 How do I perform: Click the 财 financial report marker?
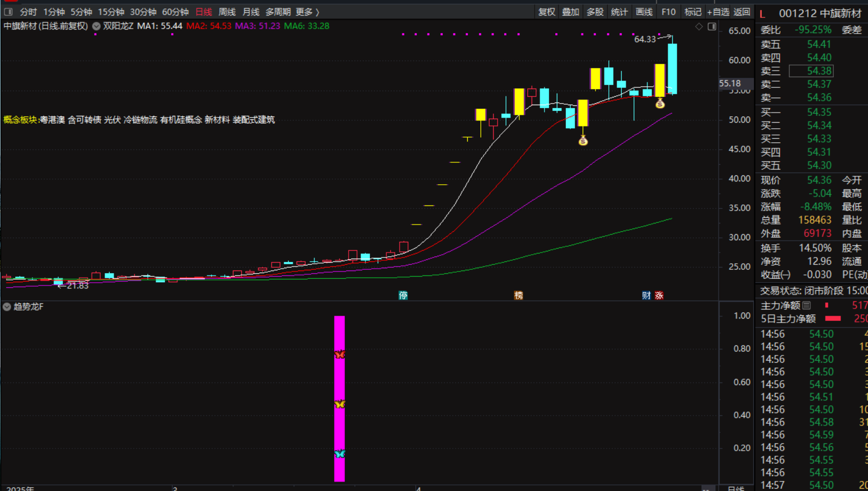pyautogui.click(x=646, y=295)
